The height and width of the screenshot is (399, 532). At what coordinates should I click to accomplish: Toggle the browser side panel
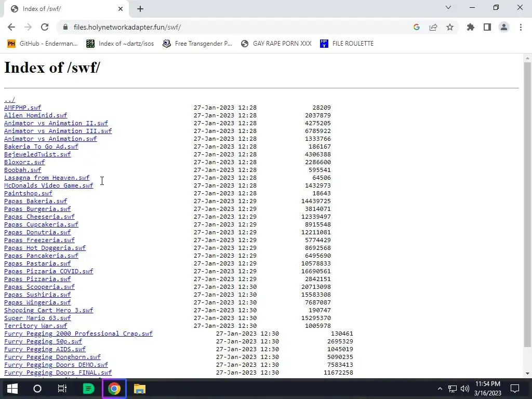[487, 27]
